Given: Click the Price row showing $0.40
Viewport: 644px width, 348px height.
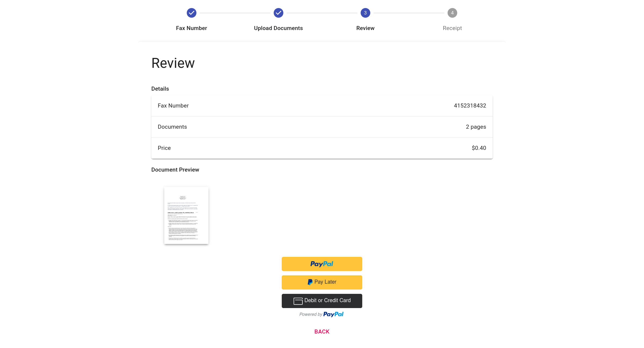Looking at the screenshot, I should (322, 148).
